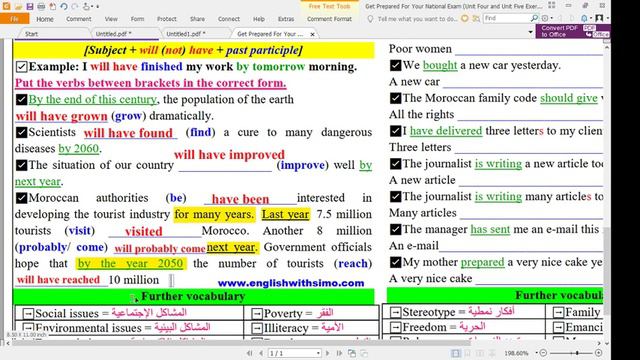Image resolution: width=640 pixels, height=360 pixels.
Task: Click the checkbox beside 'The Moroccan family code'
Action: pos(395,98)
